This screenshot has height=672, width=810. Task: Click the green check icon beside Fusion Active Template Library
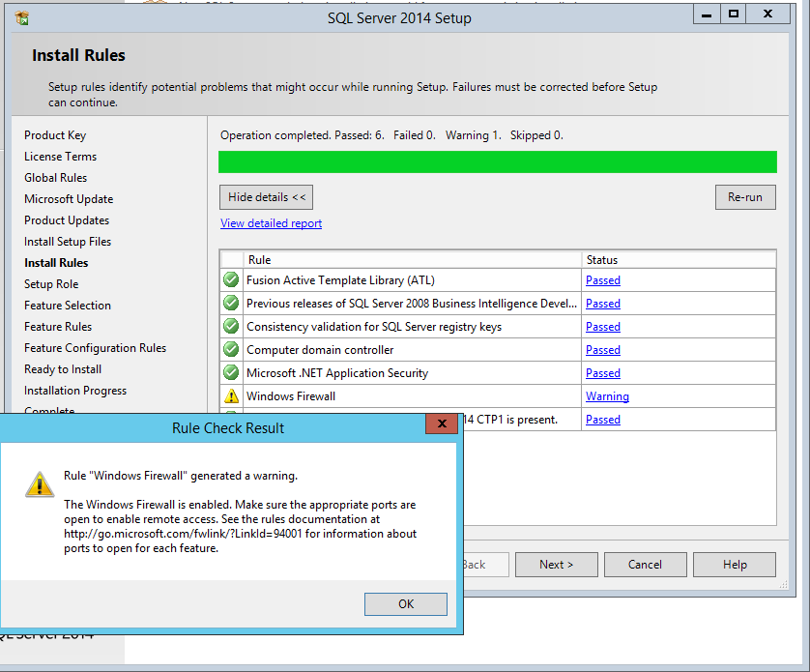coord(231,279)
